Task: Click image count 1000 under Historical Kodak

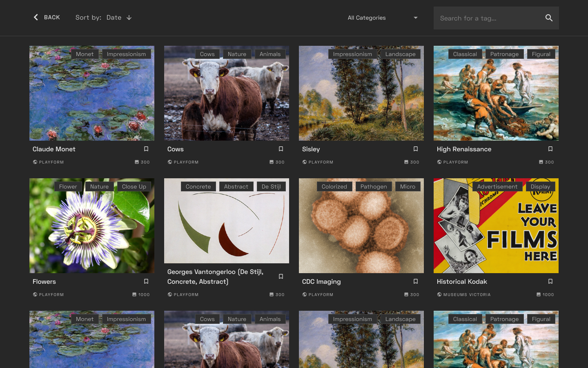Action: click(x=548, y=294)
